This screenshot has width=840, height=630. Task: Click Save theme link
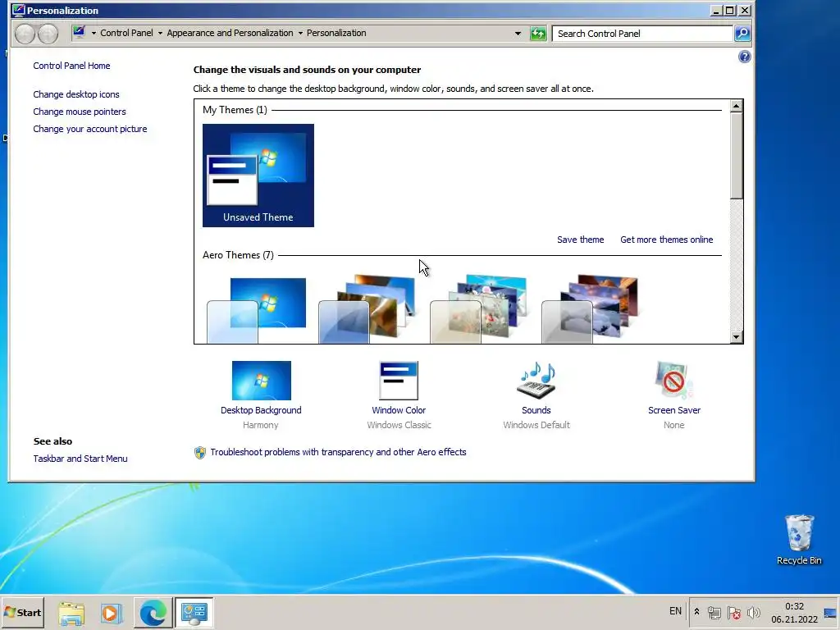point(580,240)
